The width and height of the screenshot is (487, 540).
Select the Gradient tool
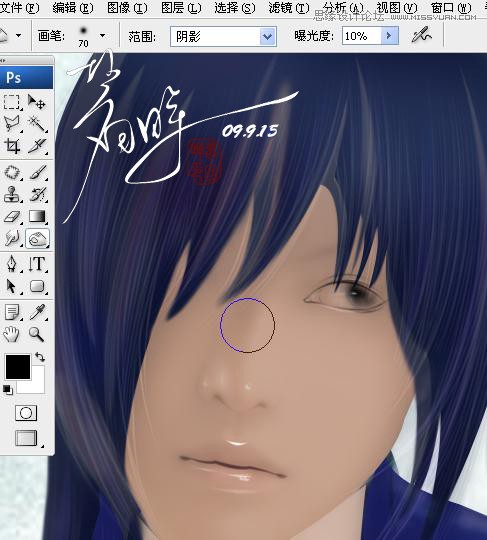pos(37,217)
